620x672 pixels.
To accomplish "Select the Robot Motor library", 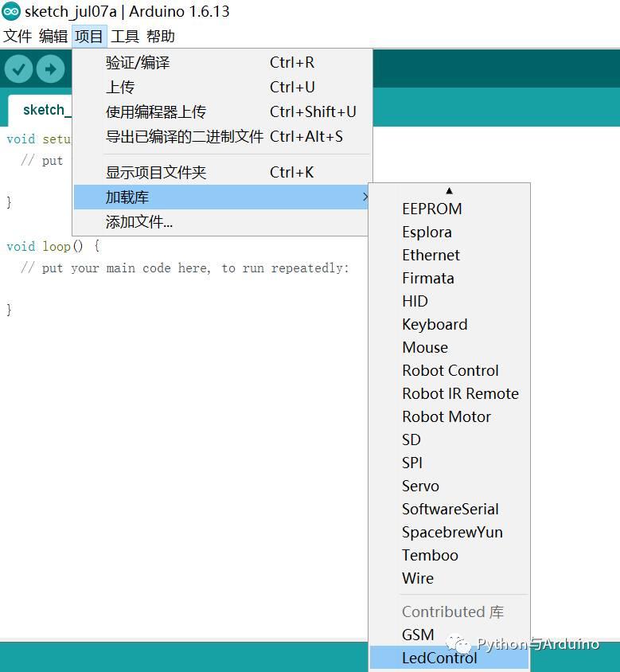I will click(x=449, y=416).
